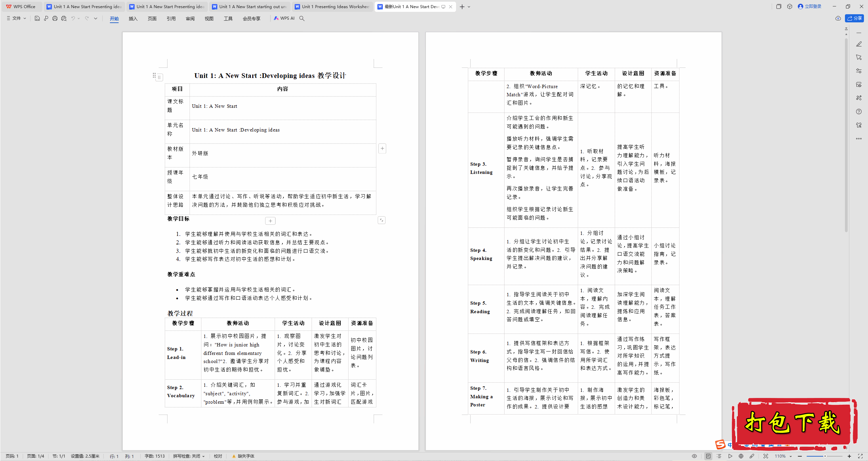Click the WPS AI button

tap(284, 18)
